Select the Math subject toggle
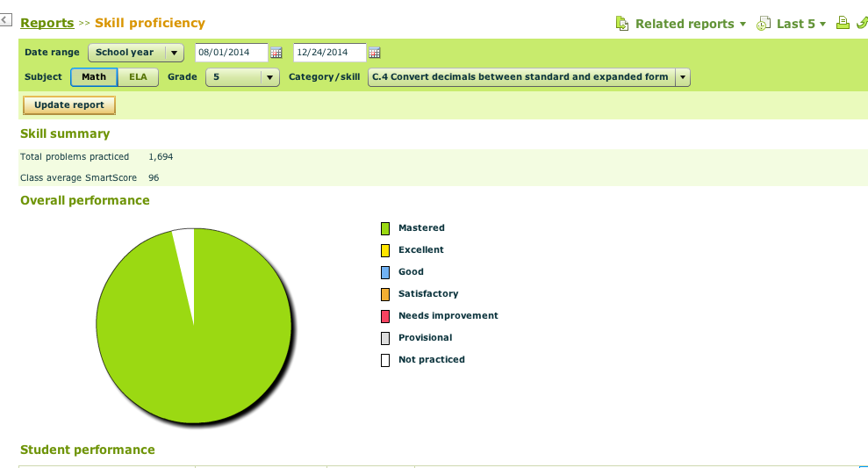Image resolution: width=868 pixels, height=468 pixels. coord(94,77)
